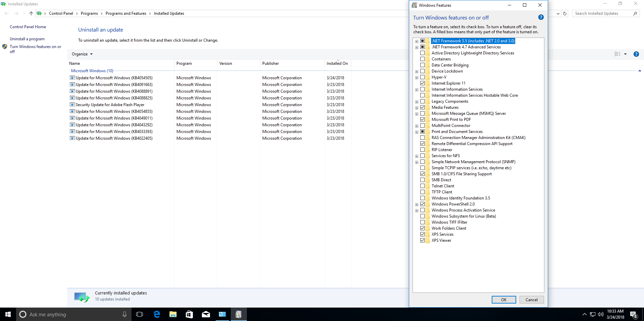Click the shield icon for Turn Windows features

coord(5,47)
